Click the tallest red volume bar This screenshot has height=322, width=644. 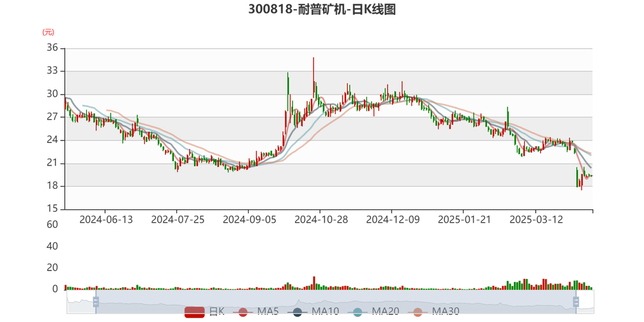pos(314,283)
